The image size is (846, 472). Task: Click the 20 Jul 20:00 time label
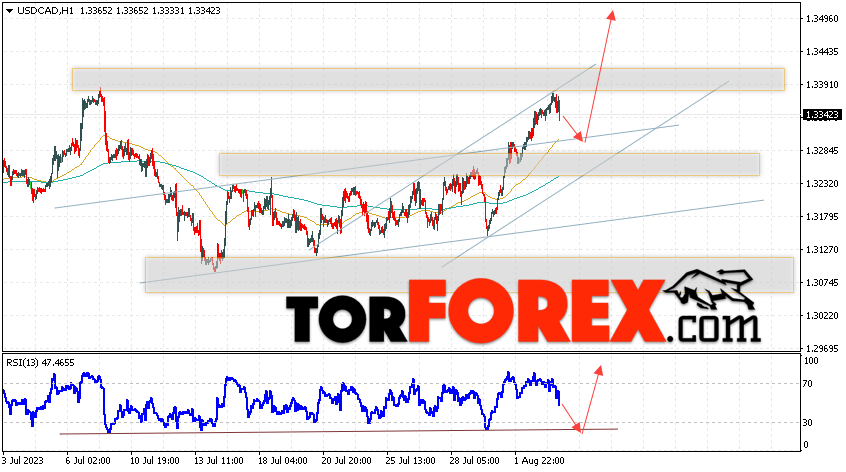pos(347,461)
